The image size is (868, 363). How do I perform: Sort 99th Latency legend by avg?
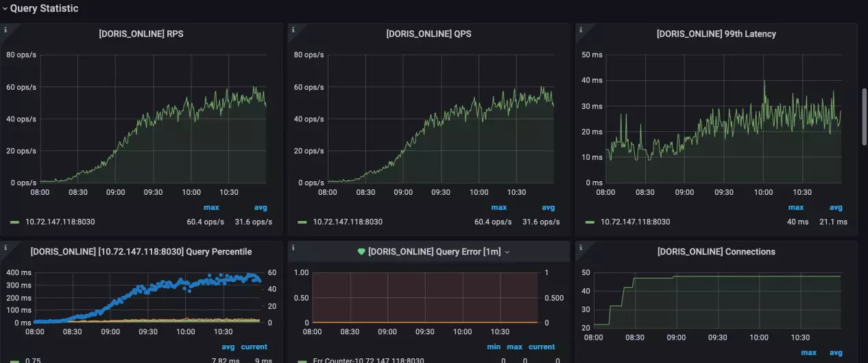836,207
